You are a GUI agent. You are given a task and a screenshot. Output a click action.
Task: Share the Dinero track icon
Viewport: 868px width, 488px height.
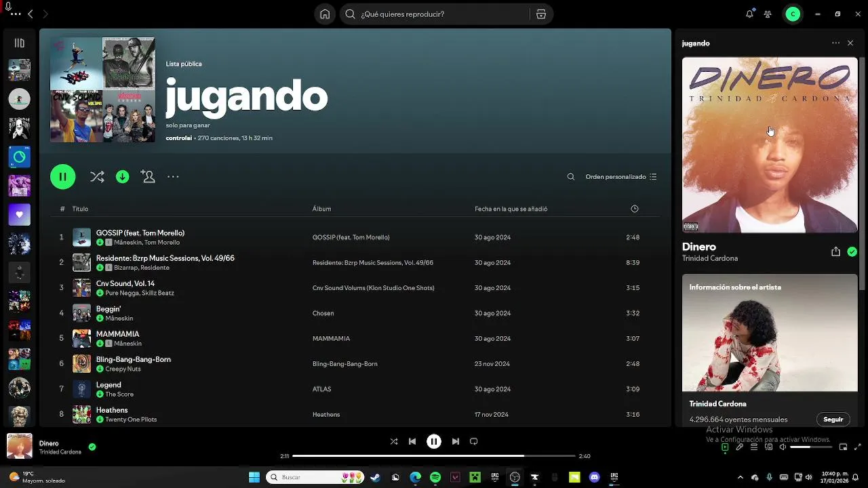click(x=835, y=251)
